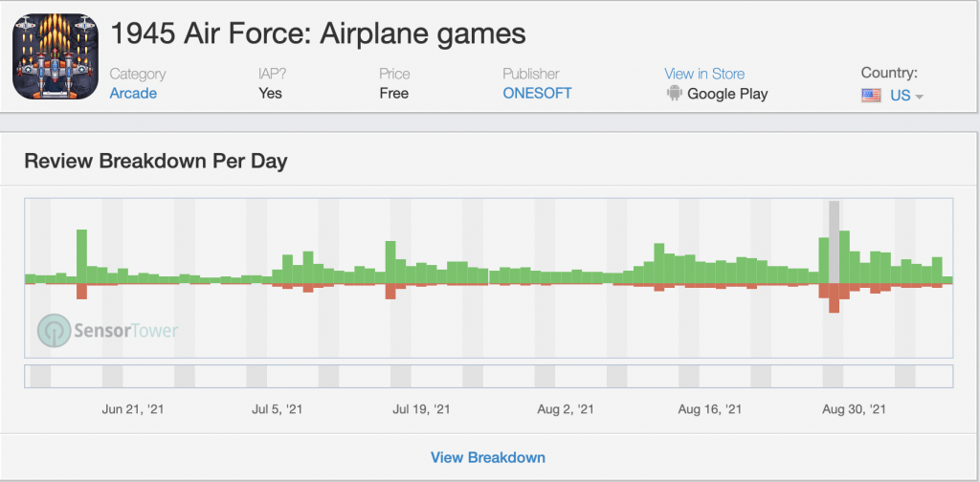Click the Jun 21, '21 axis label
The image size is (980, 482).
click(133, 409)
